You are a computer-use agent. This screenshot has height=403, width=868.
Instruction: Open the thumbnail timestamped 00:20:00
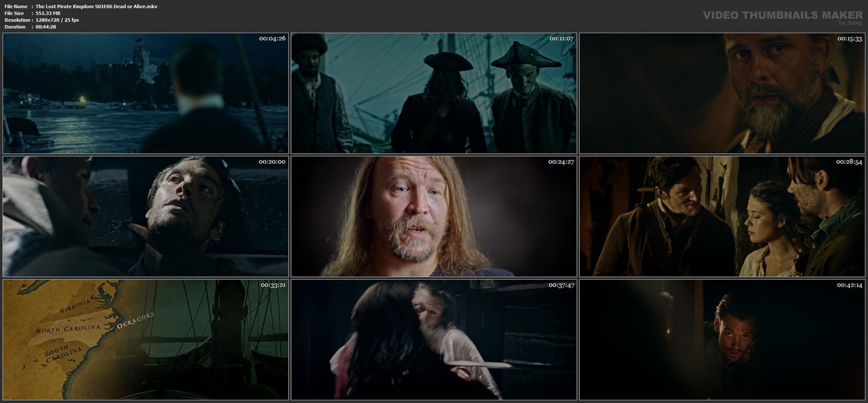tap(146, 217)
